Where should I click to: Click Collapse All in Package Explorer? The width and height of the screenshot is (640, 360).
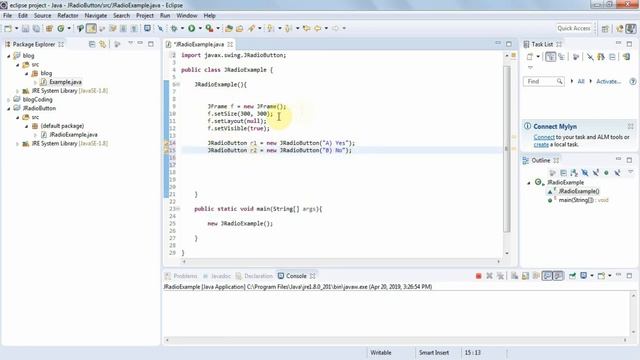pos(92,44)
